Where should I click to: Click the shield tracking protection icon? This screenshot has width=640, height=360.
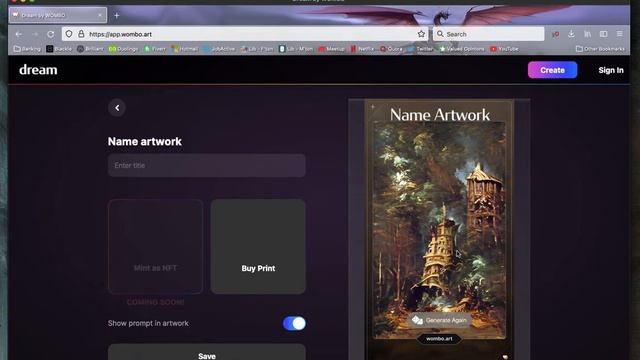pos(69,34)
